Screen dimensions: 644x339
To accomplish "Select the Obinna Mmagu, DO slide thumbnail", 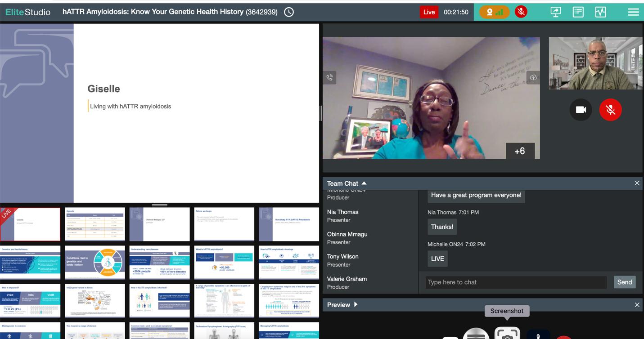I will [159, 224].
